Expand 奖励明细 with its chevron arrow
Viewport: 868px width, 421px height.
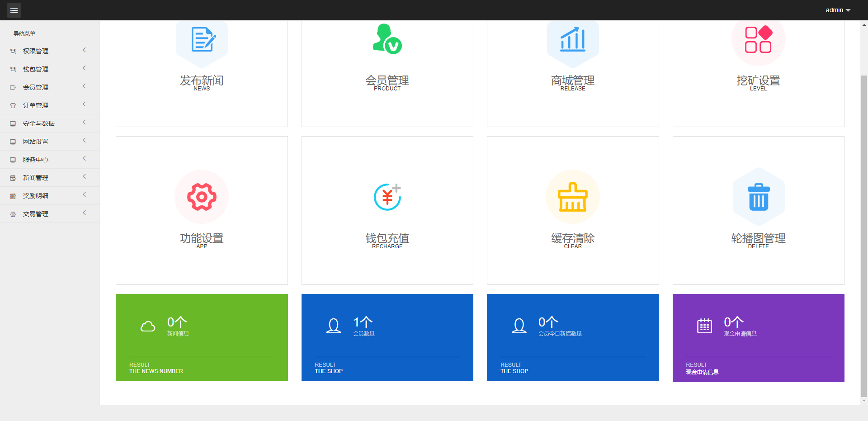coord(84,195)
